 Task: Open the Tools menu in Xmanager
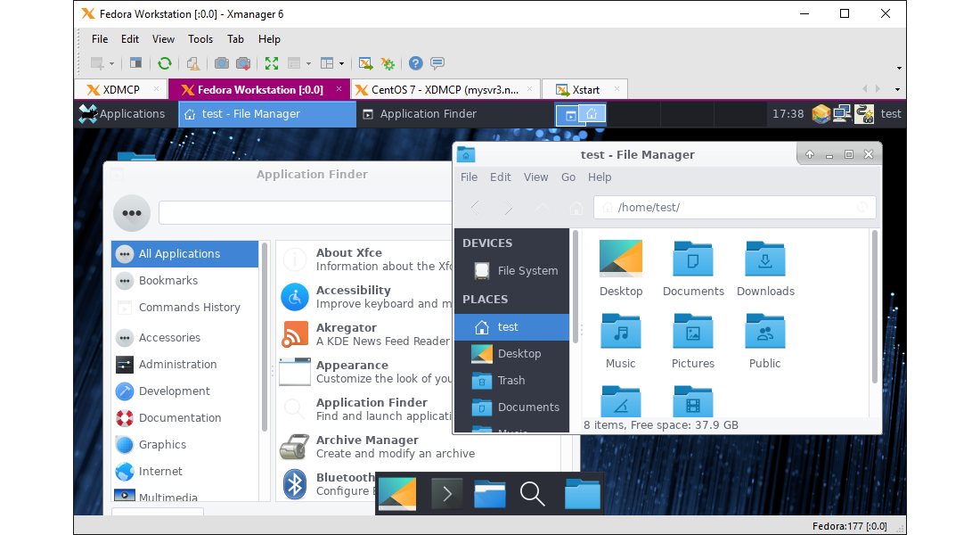click(x=200, y=39)
